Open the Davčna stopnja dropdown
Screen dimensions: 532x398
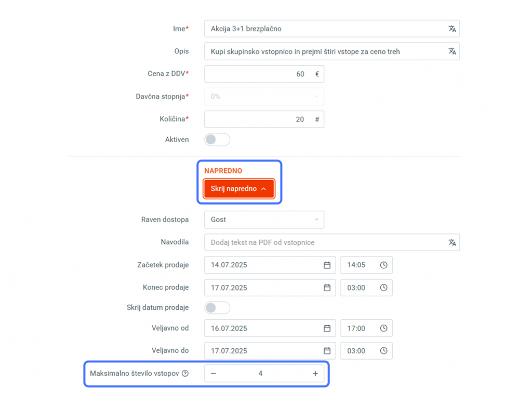[x=264, y=97]
